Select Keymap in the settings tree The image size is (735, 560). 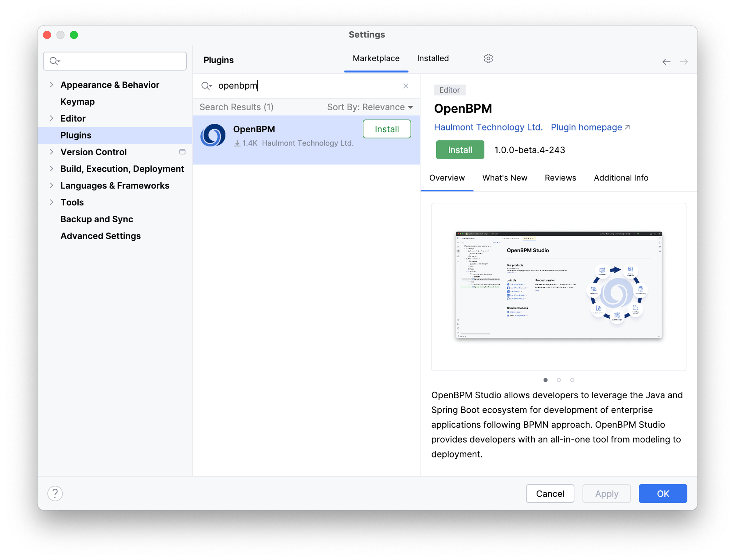click(x=77, y=101)
